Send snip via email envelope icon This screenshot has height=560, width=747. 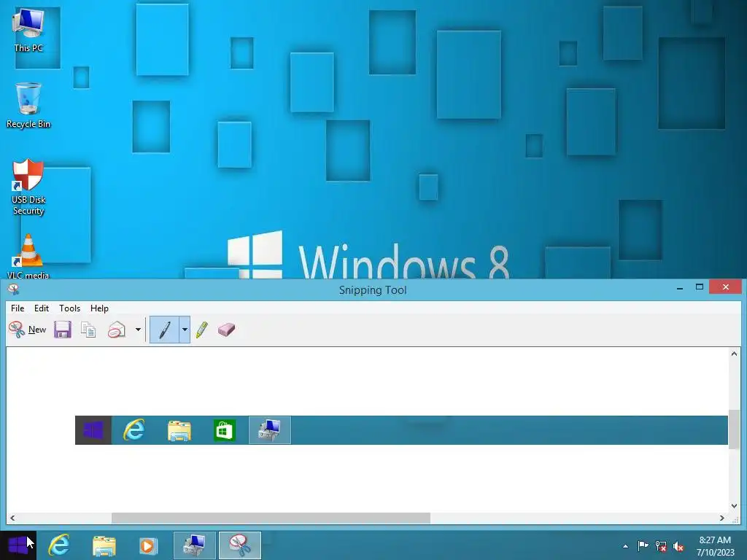[117, 330]
